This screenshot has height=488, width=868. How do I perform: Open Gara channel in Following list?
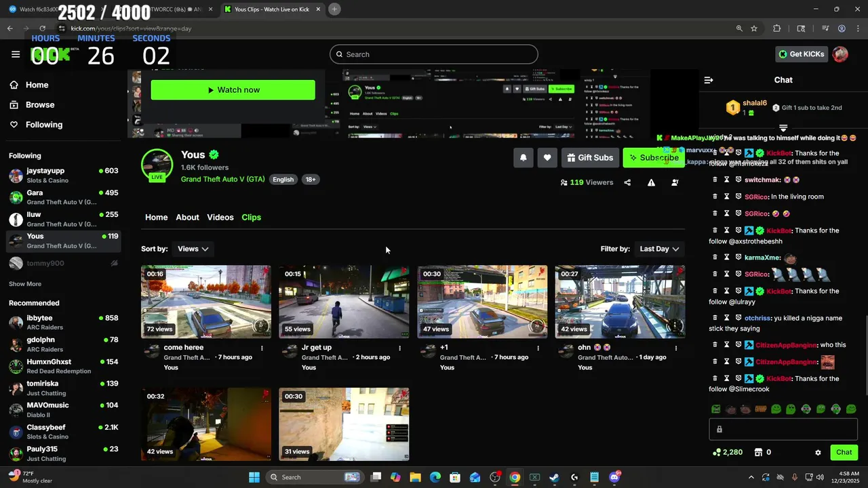[62, 197]
